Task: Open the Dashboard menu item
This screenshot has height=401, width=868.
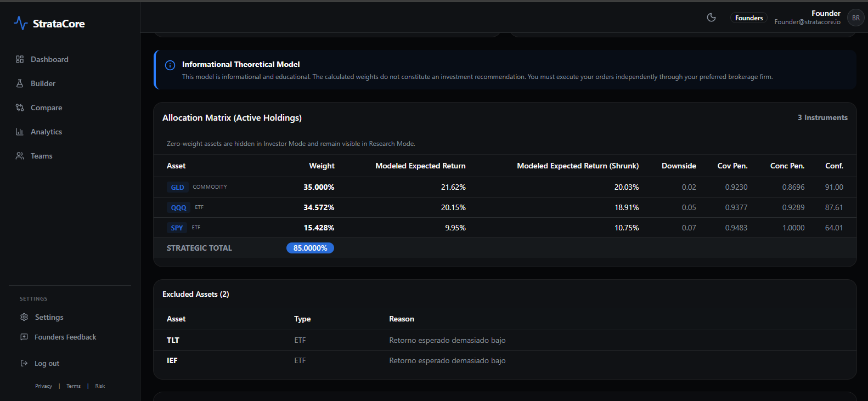Action: 49,59
